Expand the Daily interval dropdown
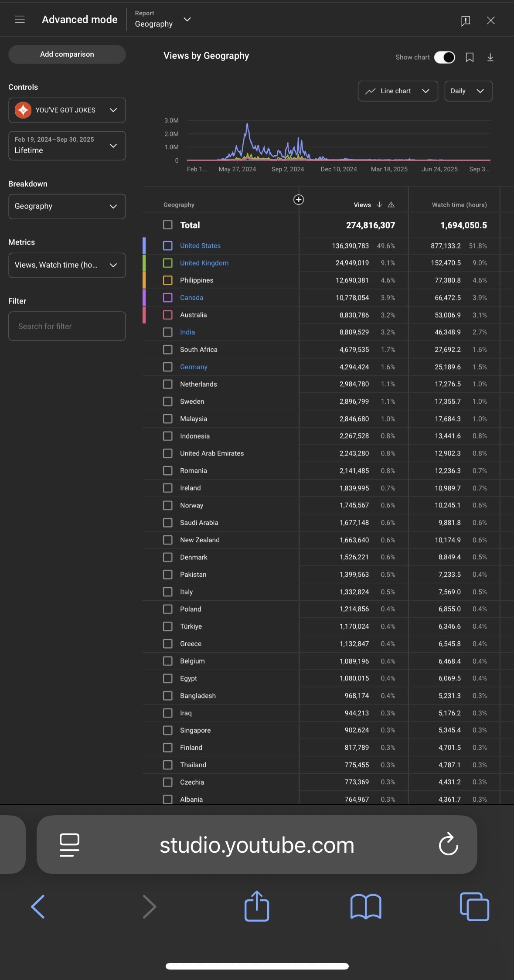The image size is (514, 980). [468, 91]
